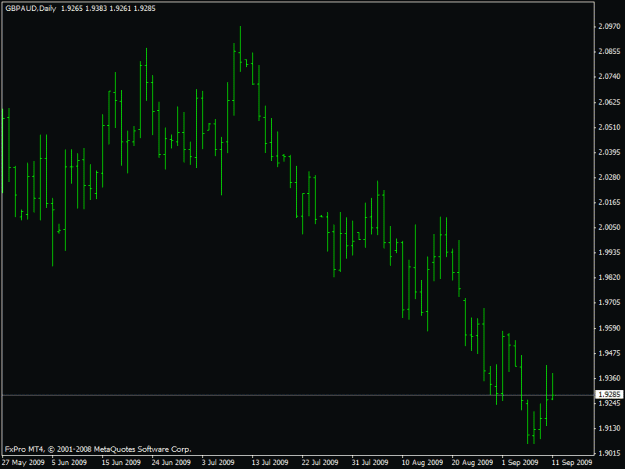Select the 2.0625 price scale value
This screenshot has height=469, width=625.
[609, 102]
